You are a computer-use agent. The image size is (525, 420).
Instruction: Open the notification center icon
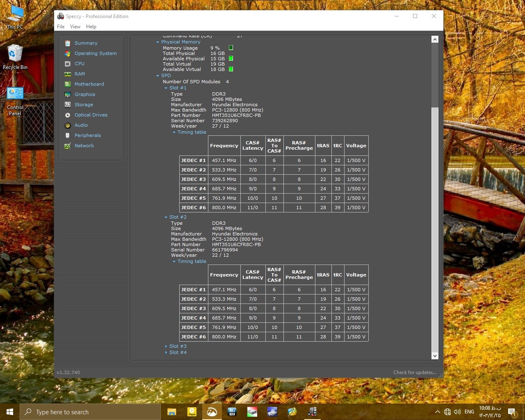pyautogui.click(x=512, y=412)
